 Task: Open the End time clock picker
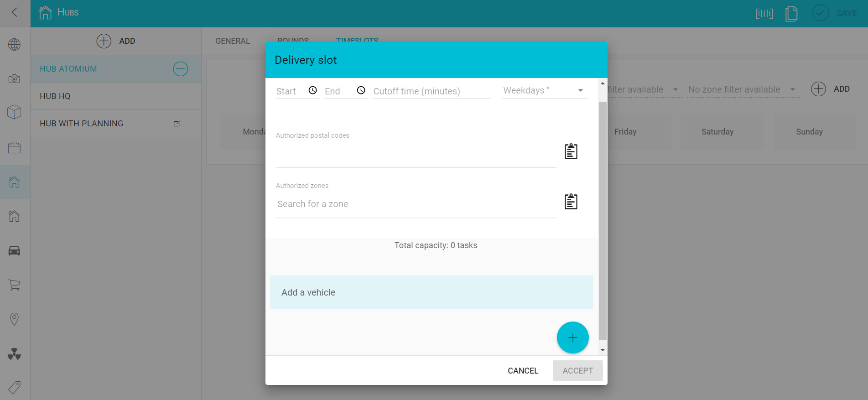pyautogui.click(x=361, y=90)
